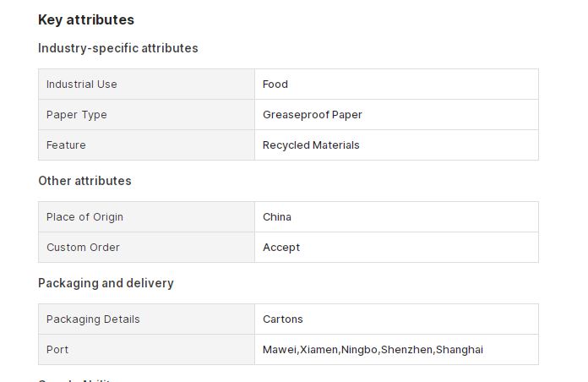The image size is (588, 382).
Task: Select the Cartons value cell
Action: click(396, 319)
